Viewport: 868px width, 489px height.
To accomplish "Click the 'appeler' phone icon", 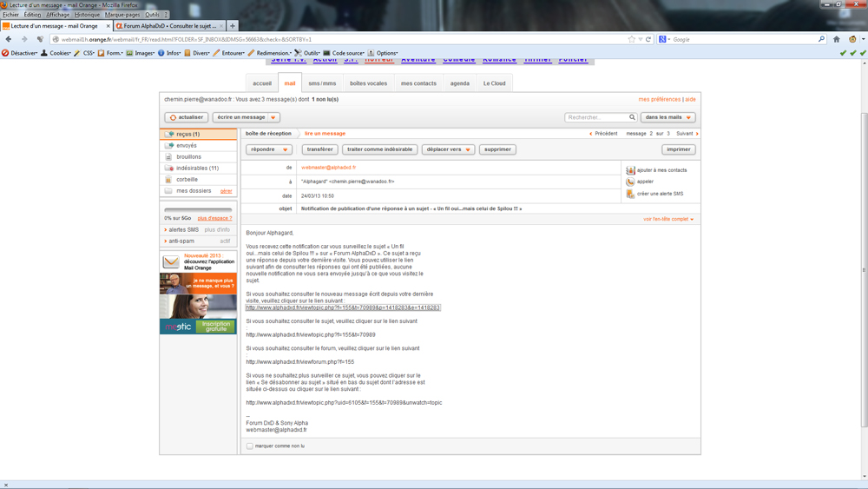I will coord(630,182).
